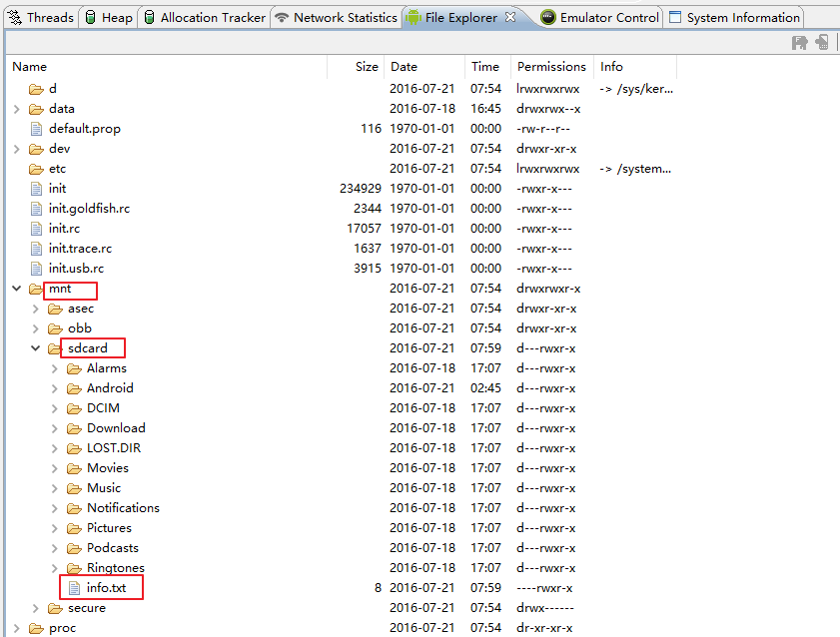840x637 pixels.
Task: Click the init.goldfish.rc file icon
Action: click(36, 209)
